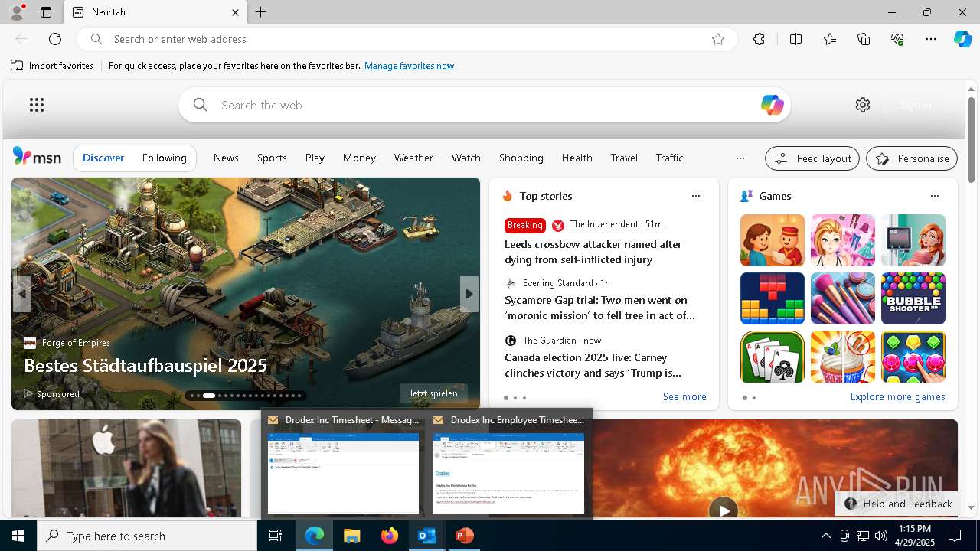Open the Extensions icon
This screenshot has width=980, height=551.
[x=759, y=39]
